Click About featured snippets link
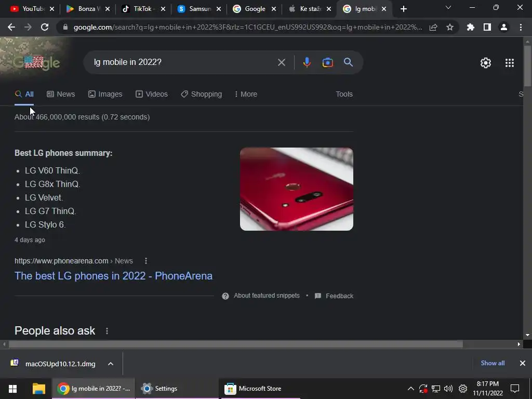 tap(267, 296)
